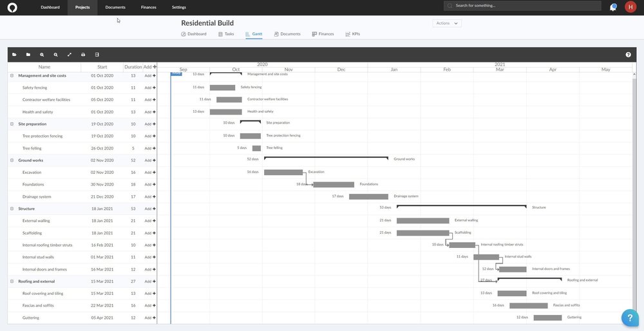Screen dimensions: 644x331
Task: Click the 30 Nov 2020 start date cell
Action: click(102, 184)
